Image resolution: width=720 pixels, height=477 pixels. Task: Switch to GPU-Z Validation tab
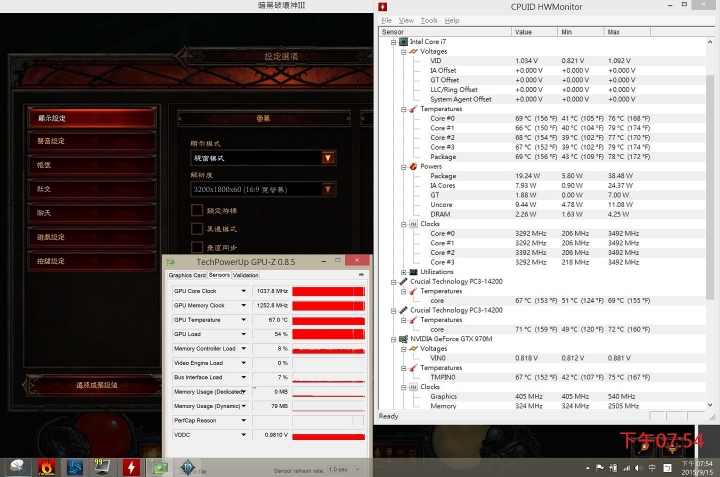[246, 275]
